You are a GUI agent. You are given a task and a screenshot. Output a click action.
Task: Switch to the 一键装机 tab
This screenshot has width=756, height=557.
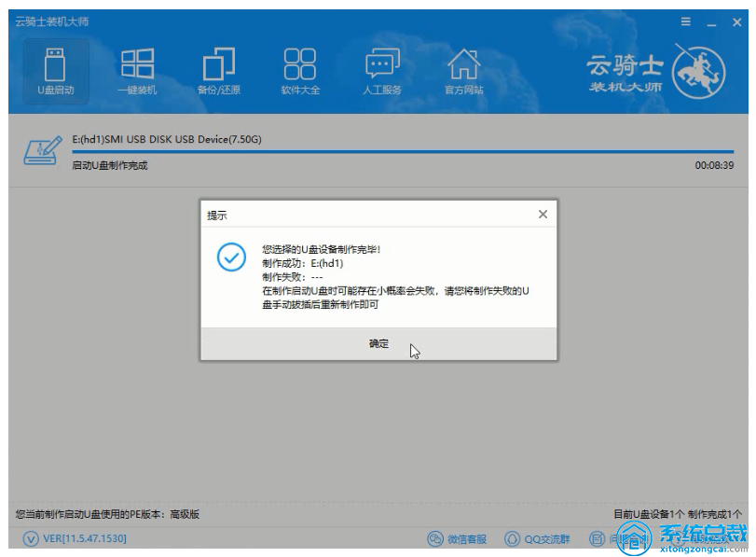pyautogui.click(x=137, y=72)
